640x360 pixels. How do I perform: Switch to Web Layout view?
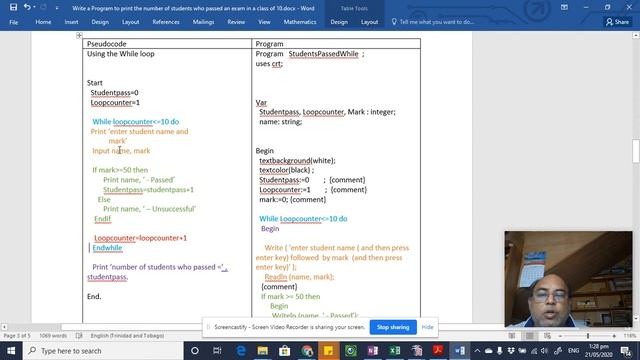coord(547,336)
